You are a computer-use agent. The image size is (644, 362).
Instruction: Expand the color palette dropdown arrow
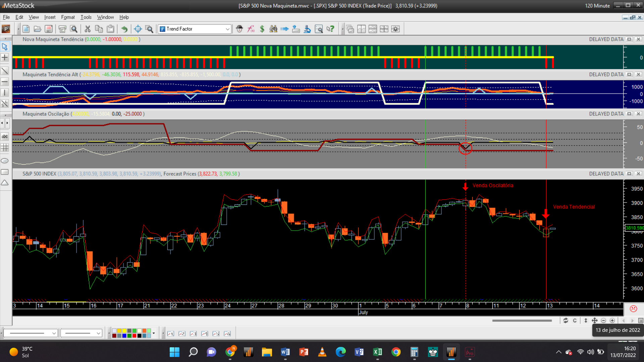pos(154,333)
